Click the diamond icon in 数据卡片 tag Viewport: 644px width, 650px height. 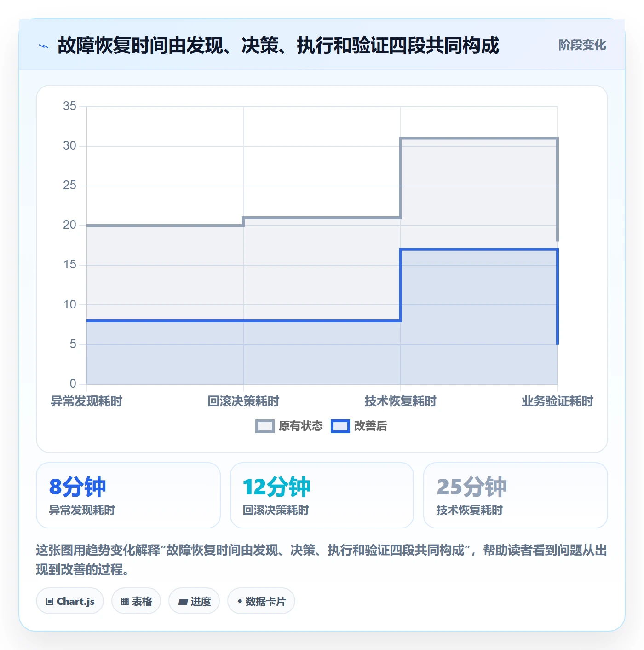240,601
